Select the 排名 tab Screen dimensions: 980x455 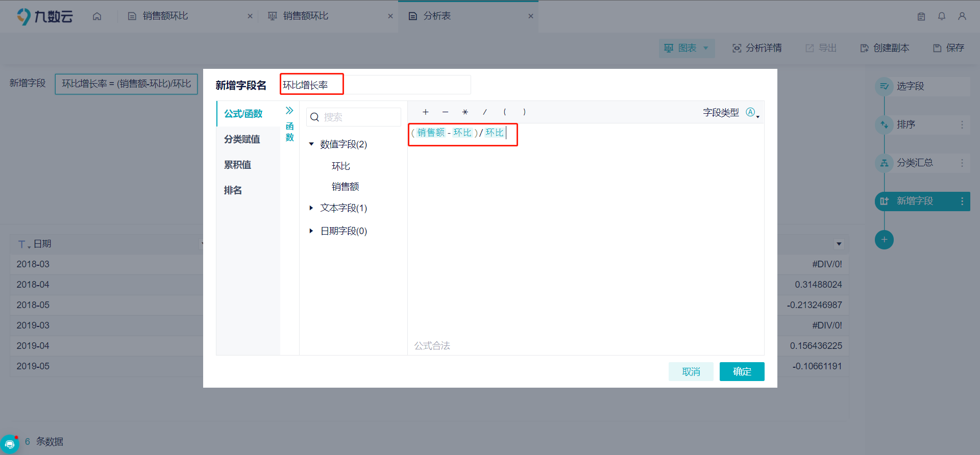pos(248,190)
